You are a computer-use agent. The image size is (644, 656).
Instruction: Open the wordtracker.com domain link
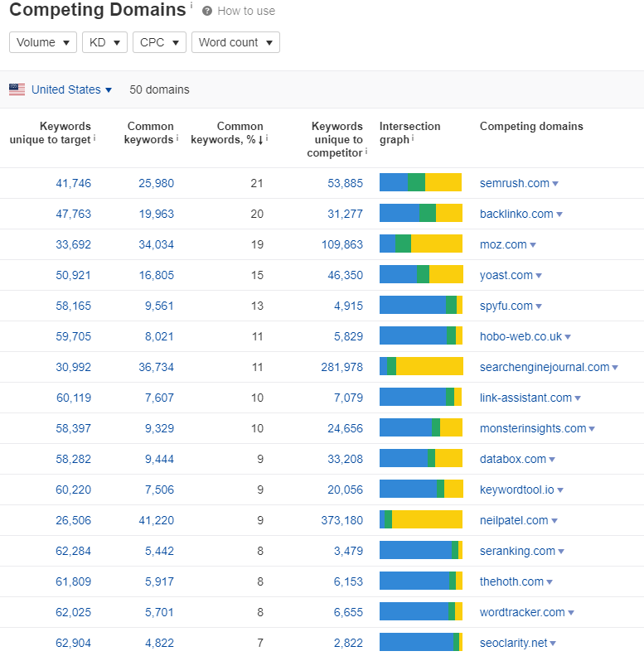click(x=522, y=612)
